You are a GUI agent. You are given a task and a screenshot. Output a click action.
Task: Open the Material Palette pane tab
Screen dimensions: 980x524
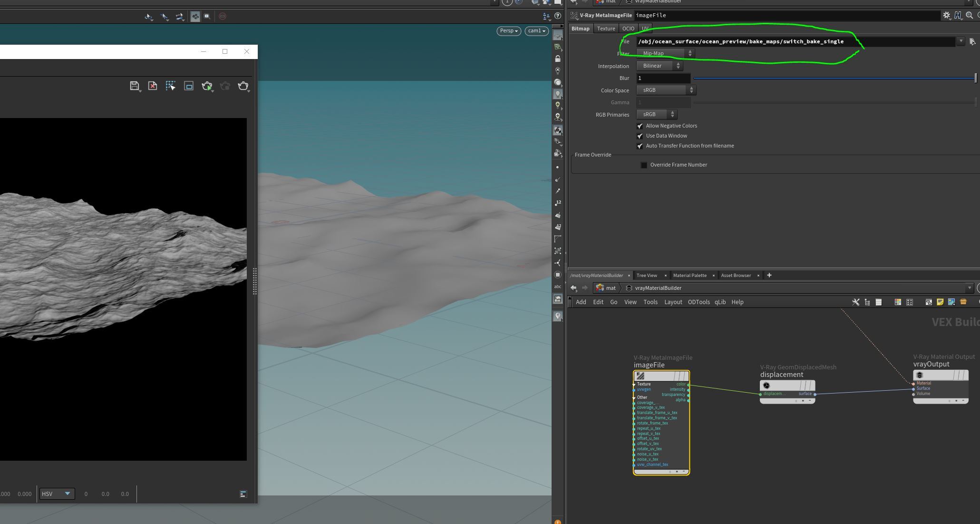point(689,276)
